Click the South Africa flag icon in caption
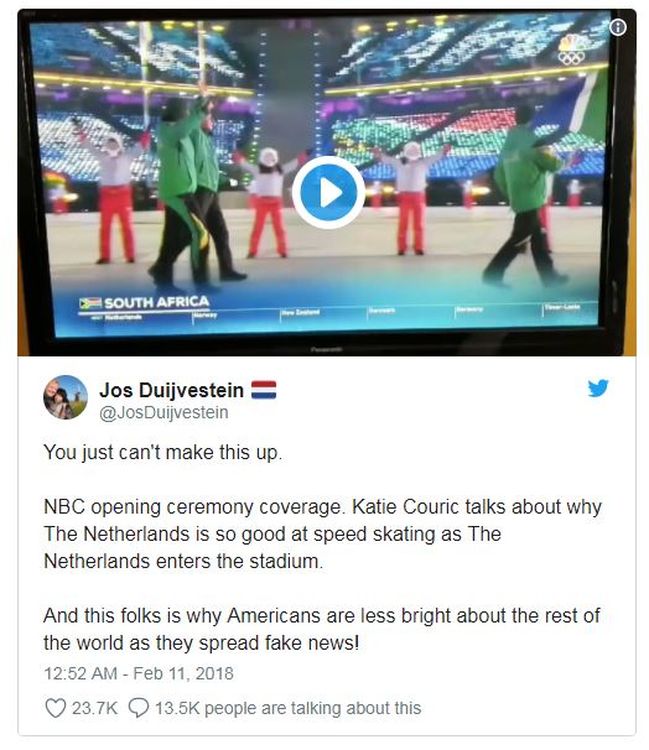Screen dimensions: 649x750 [x=90, y=303]
